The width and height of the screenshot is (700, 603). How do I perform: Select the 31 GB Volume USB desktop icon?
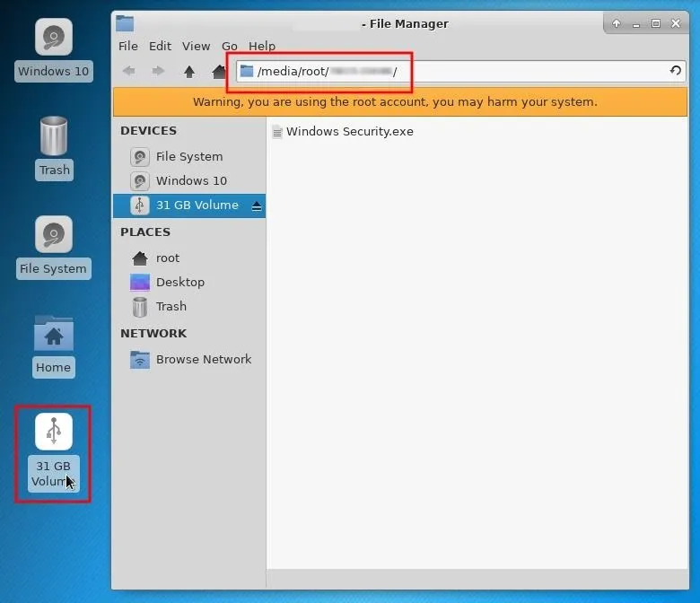54,432
